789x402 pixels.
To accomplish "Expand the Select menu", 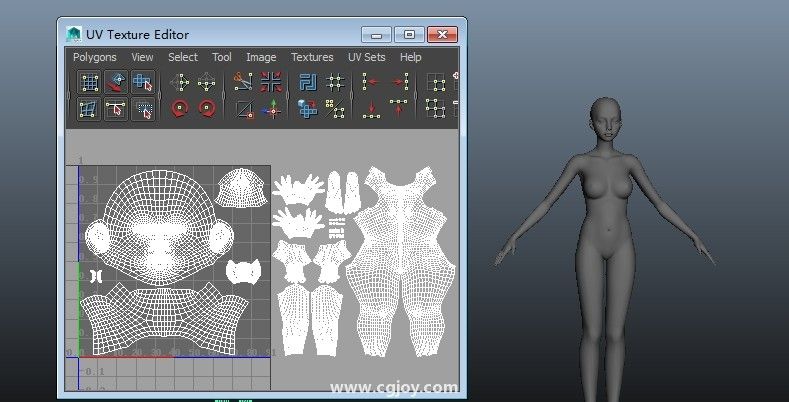I will coord(182,57).
